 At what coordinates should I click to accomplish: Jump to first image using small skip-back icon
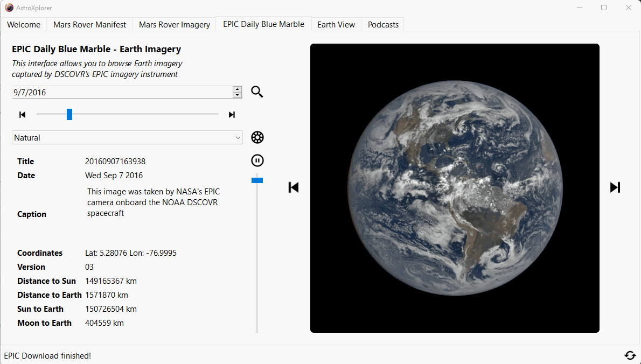pos(22,115)
